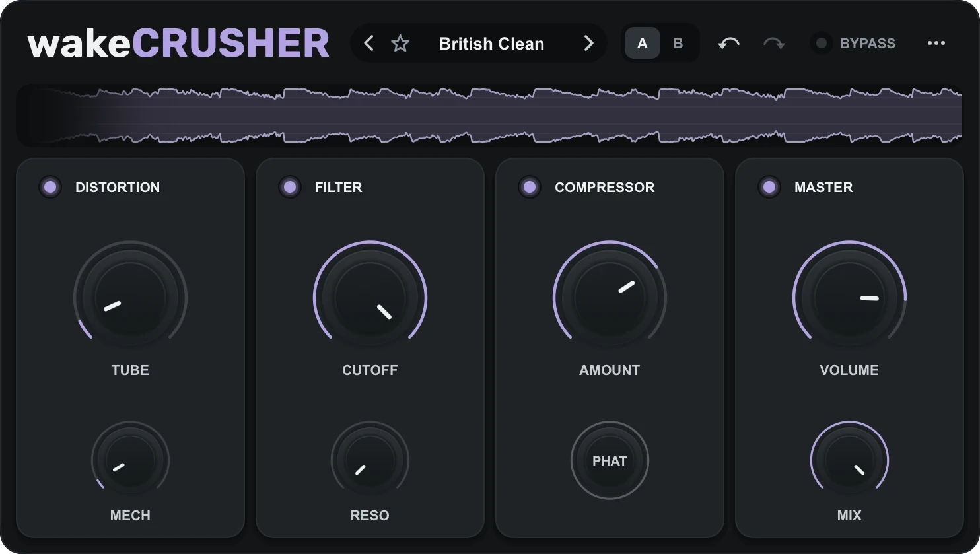Viewport: 980px width, 554px height.
Task: Click the CUTOFF label
Action: (x=370, y=370)
